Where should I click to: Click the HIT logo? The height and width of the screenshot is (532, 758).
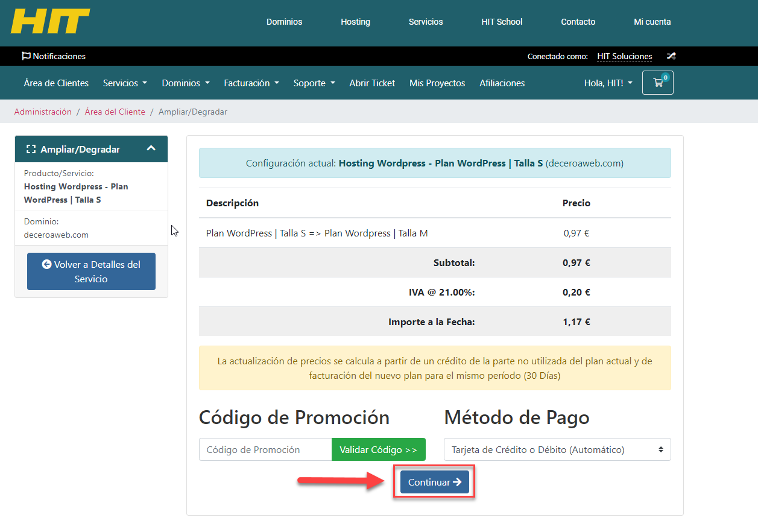(51, 21)
